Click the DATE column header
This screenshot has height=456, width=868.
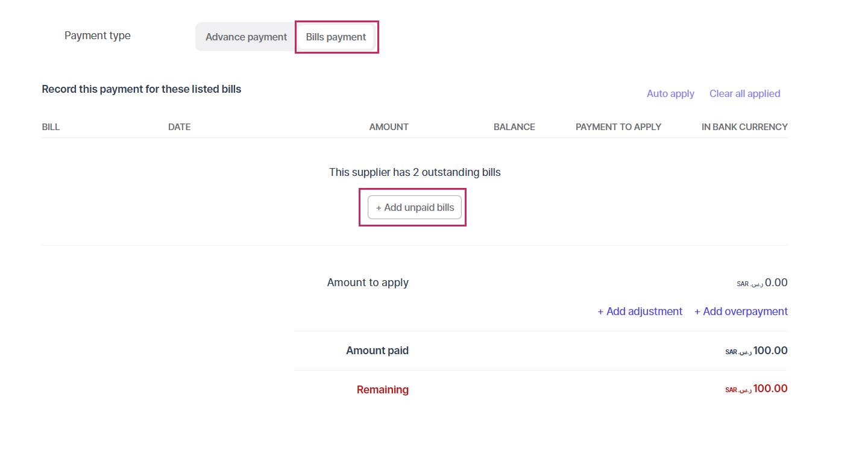click(179, 127)
